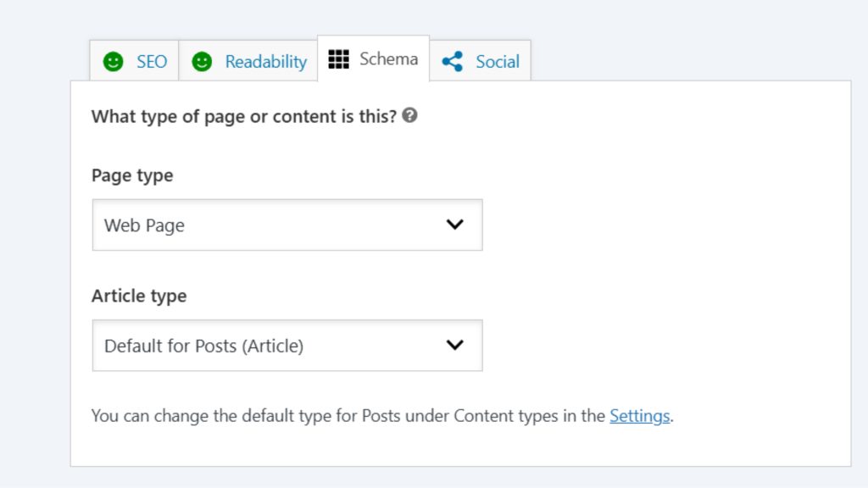The image size is (868, 488).
Task: Click the 'What type of page or content is this?' heading
Action: (244, 117)
